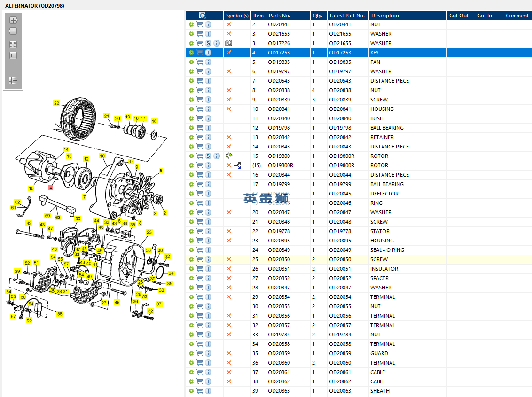The width and height of the screenshot is (532, 397).
Task: Sort by the Parts No. column header
Action: (279, 16)
